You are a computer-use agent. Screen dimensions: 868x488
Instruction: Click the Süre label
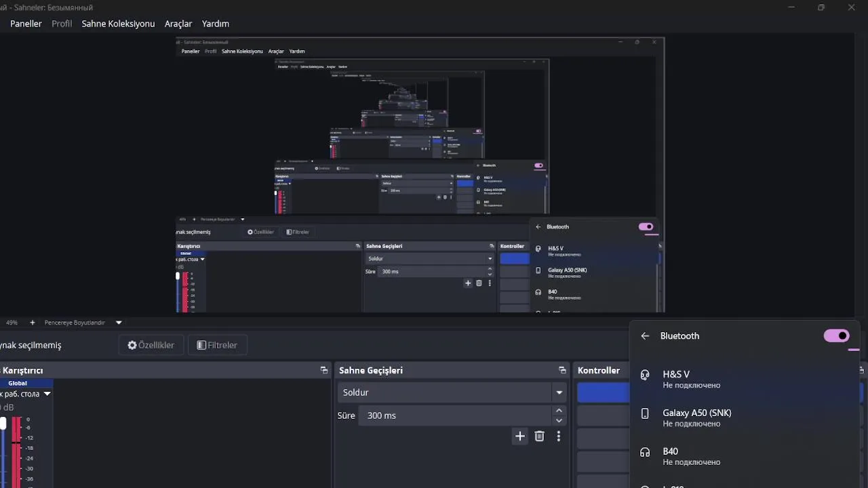(x=346, y=415)
